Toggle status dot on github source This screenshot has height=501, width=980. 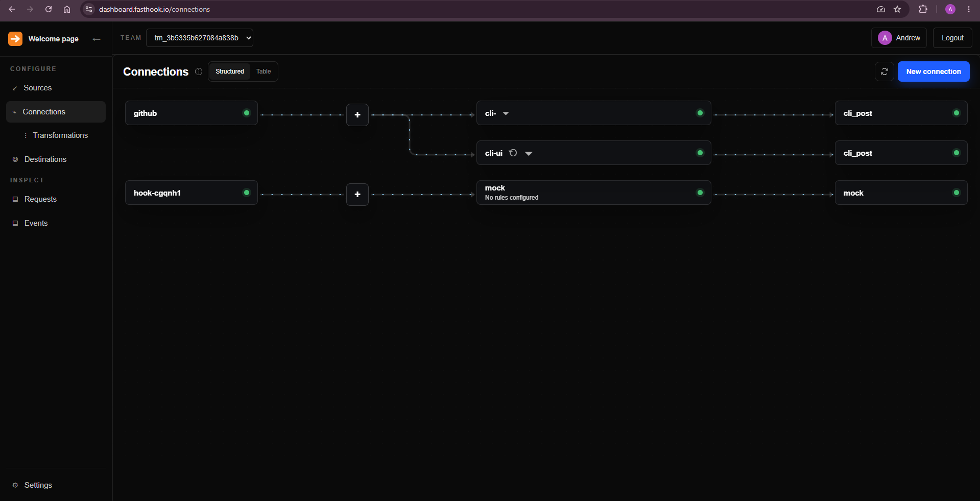point(247,113)
